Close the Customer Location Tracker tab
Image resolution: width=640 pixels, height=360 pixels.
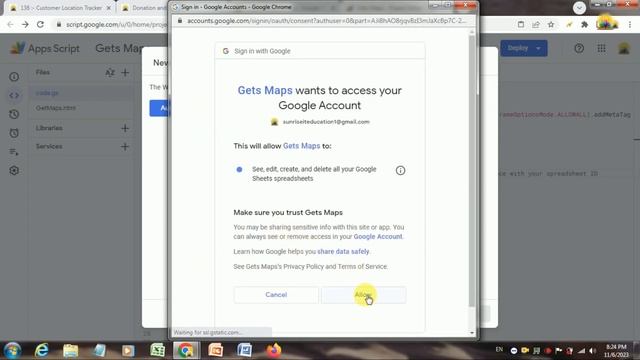[x=109, y=8]
